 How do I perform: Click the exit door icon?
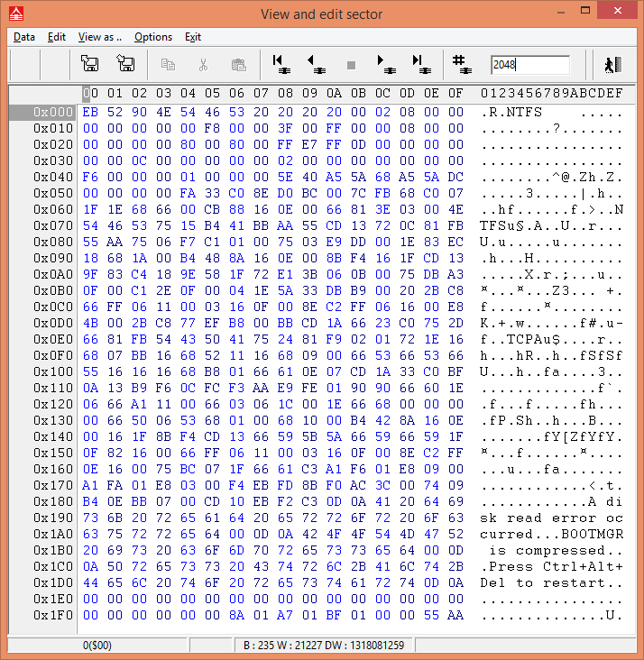(612, 65)
